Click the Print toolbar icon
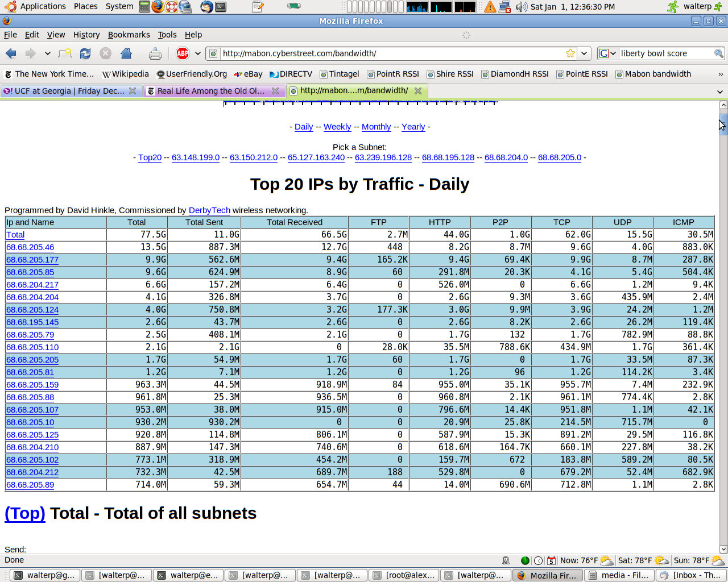728x582 pixels. tap(155, 53)
